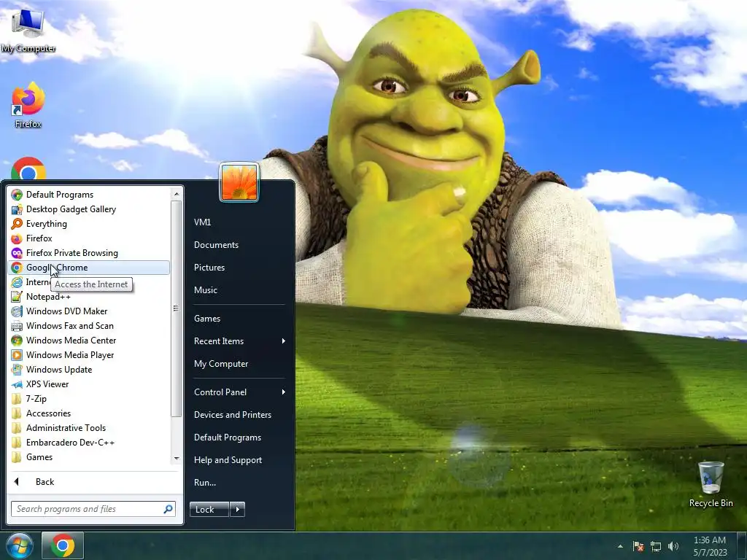
Task: Open XPS Viewer icon
Action: click(x=17, y=384)
